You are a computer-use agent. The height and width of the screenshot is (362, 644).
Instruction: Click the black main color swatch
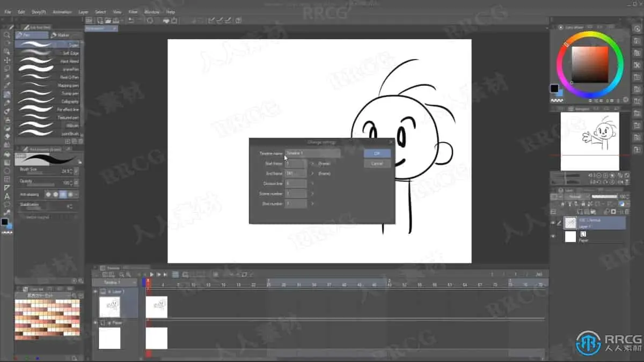click(x=554, y=88)
